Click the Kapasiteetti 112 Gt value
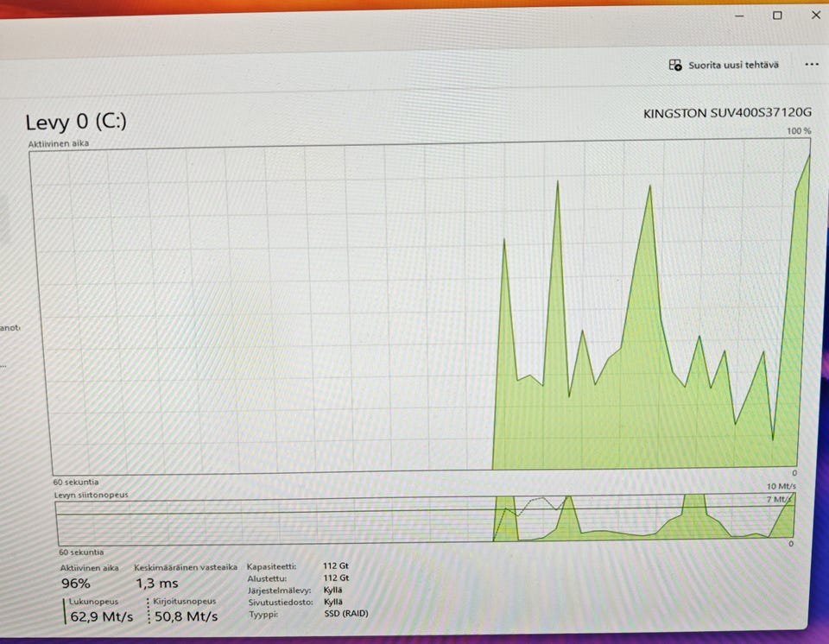The image size is (829, 644). [336, 565]
